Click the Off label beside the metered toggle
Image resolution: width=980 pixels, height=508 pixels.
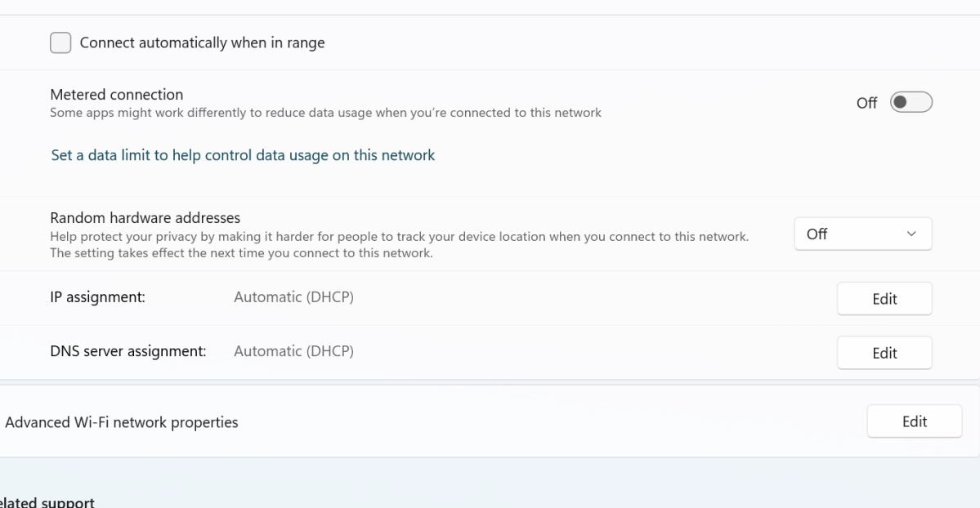[x=866, y=103]
